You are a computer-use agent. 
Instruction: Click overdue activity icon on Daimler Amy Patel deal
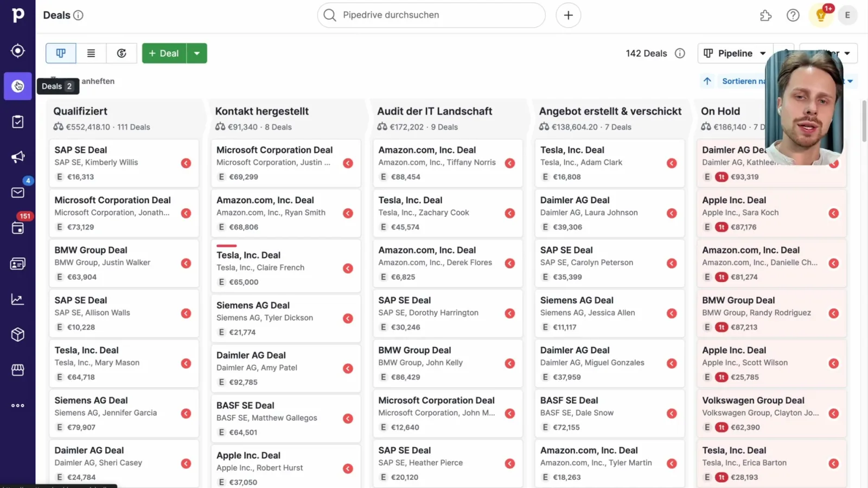[348, 369]
